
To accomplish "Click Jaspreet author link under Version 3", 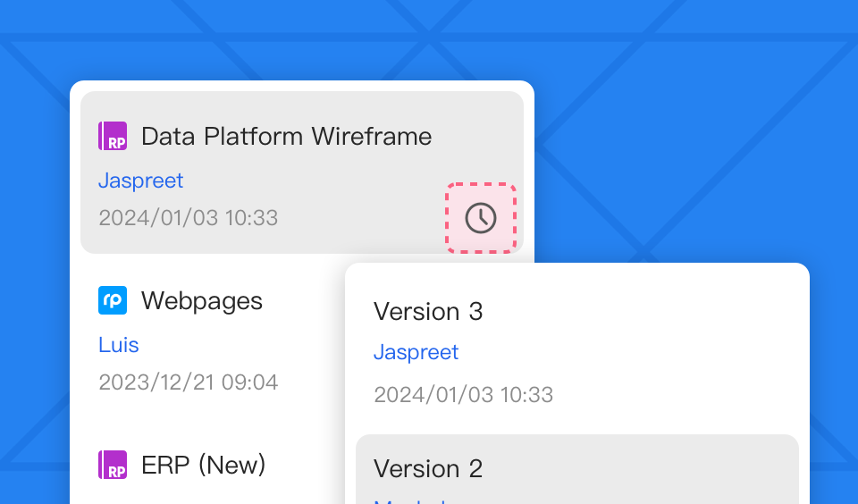I will point(416,352).
